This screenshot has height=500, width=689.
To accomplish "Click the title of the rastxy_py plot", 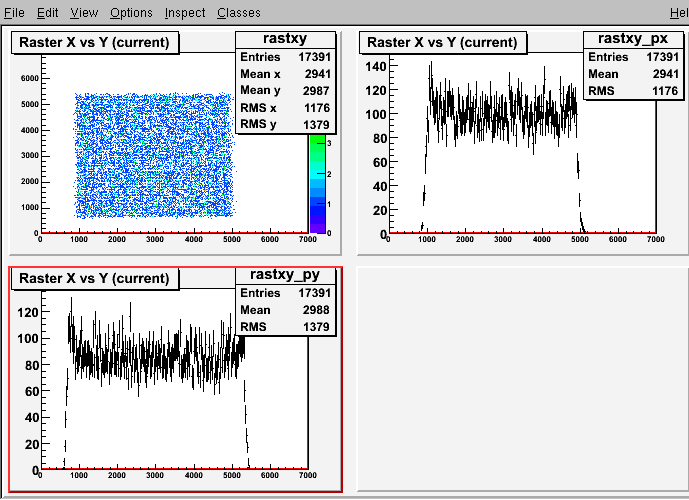I will point(94,279).
